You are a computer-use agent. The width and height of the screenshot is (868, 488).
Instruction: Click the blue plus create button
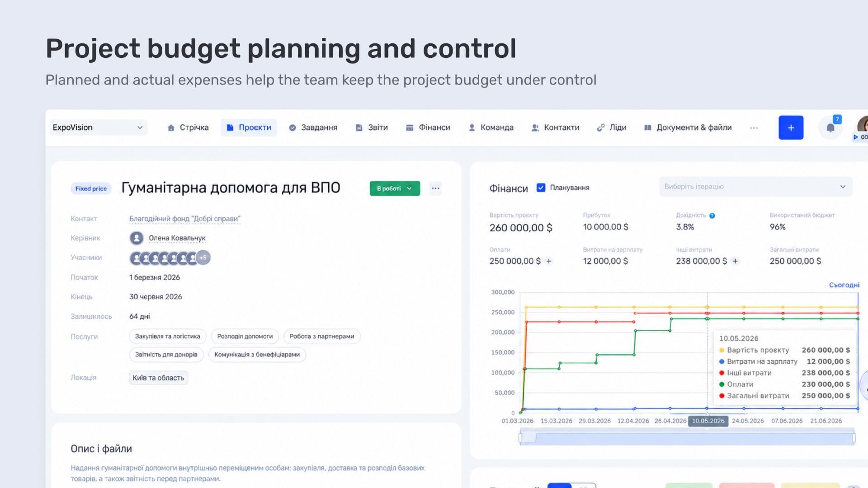coord(791,127)
